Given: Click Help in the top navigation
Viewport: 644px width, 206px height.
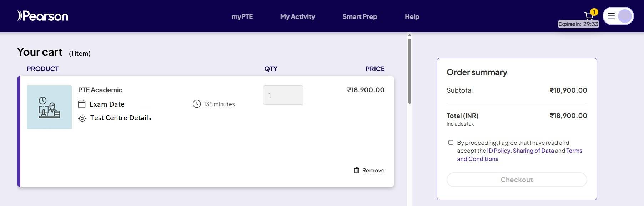Looking at the screenshot, I should (x=412, y=16).
